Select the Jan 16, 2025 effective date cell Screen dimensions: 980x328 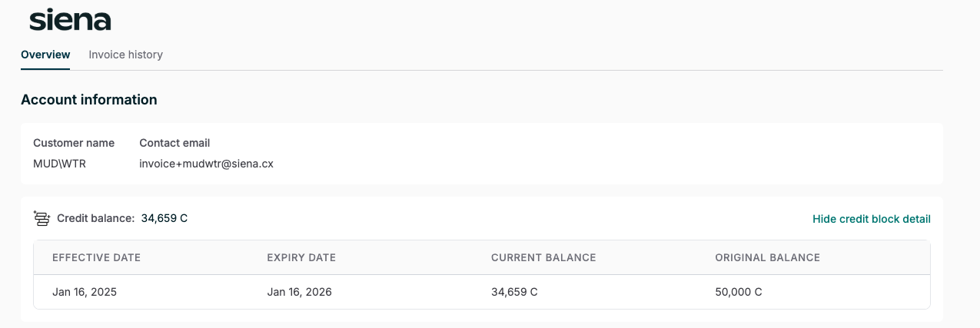[x=85, y=292]
